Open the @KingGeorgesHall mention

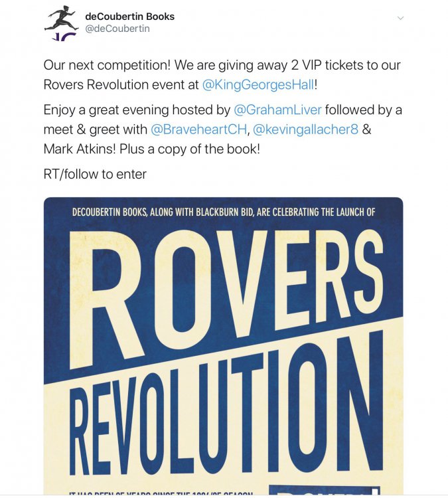(x=256, y=85)
